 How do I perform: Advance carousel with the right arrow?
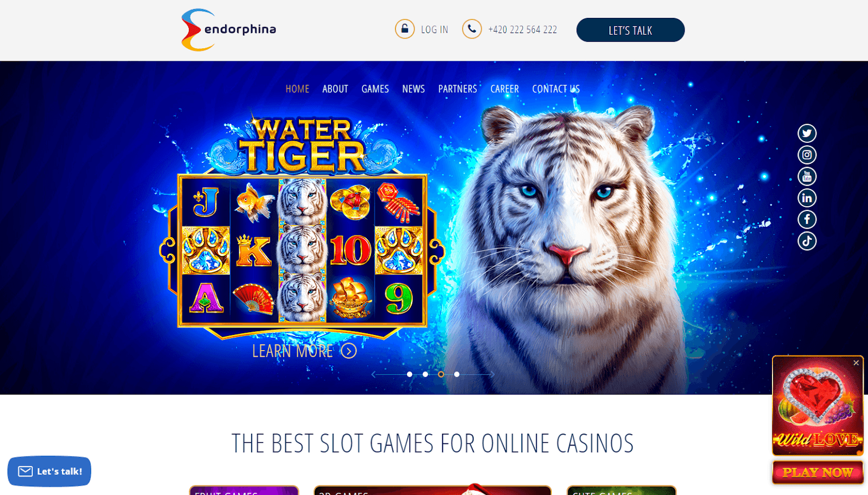tap(492, 374)
